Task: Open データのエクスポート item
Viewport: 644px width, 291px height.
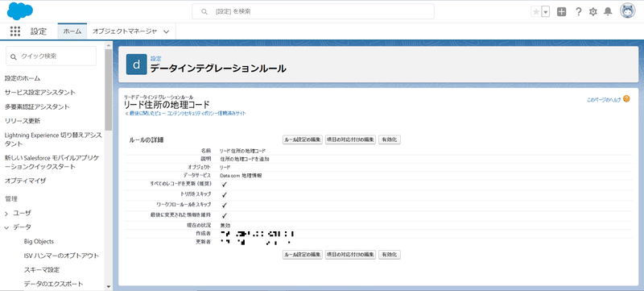Action: [x=53, y=284]
